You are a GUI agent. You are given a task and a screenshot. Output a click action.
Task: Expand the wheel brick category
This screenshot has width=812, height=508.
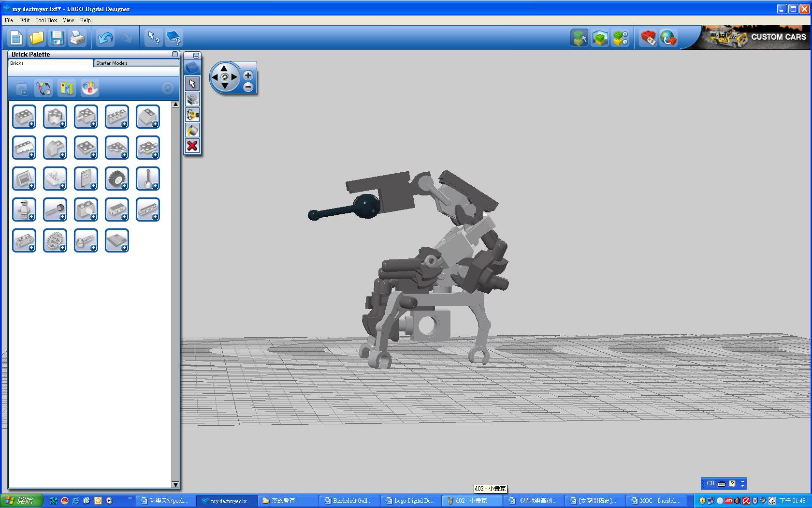coord(116,179)
